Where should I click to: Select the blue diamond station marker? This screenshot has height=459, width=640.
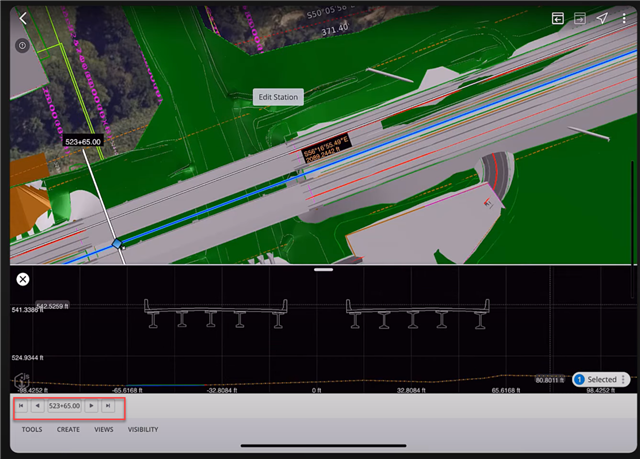tap(117, 243)
